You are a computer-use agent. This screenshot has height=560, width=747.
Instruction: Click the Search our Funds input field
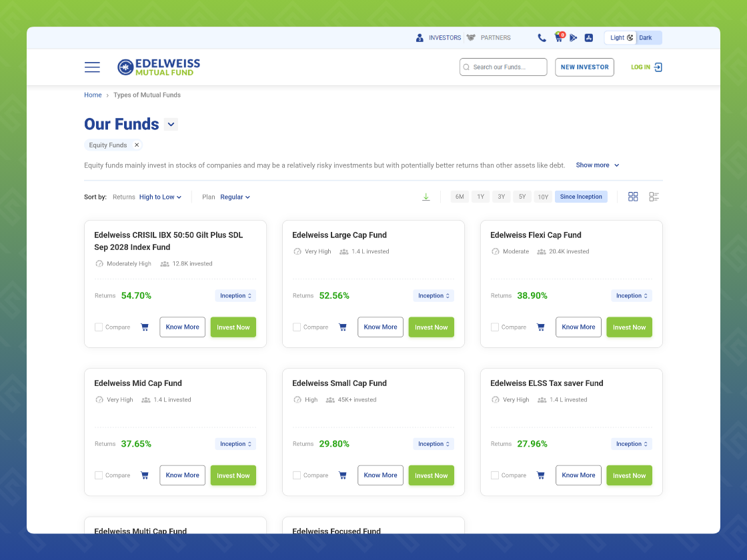[503, 67]
